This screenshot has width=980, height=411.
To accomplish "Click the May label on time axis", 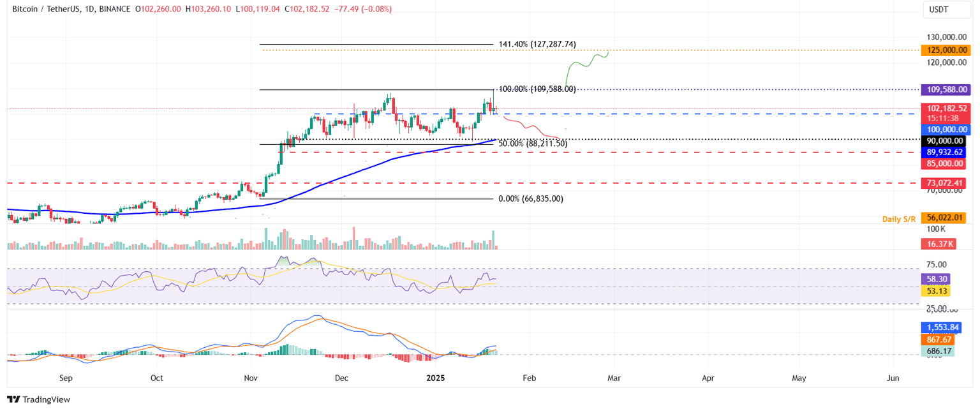I will tap(799, 378).
